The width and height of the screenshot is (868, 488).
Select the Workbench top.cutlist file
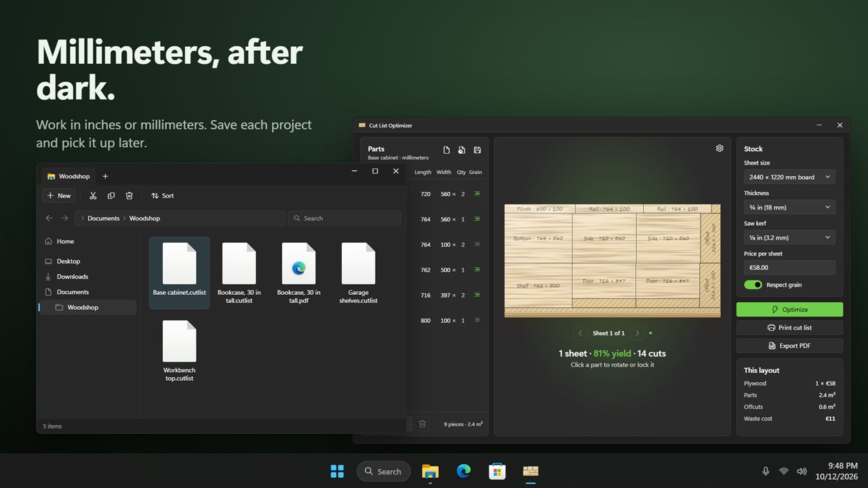179,351
